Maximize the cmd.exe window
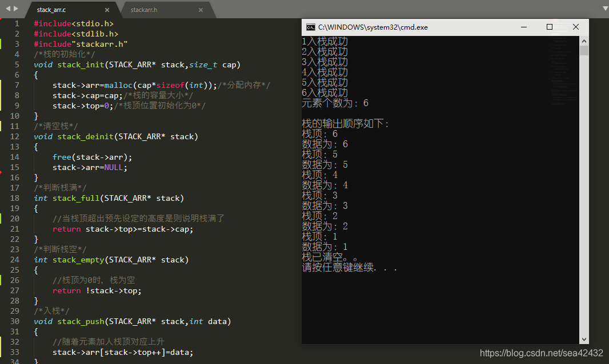The height and width of the screenshot is (364, 609). [x=549, y=27]
